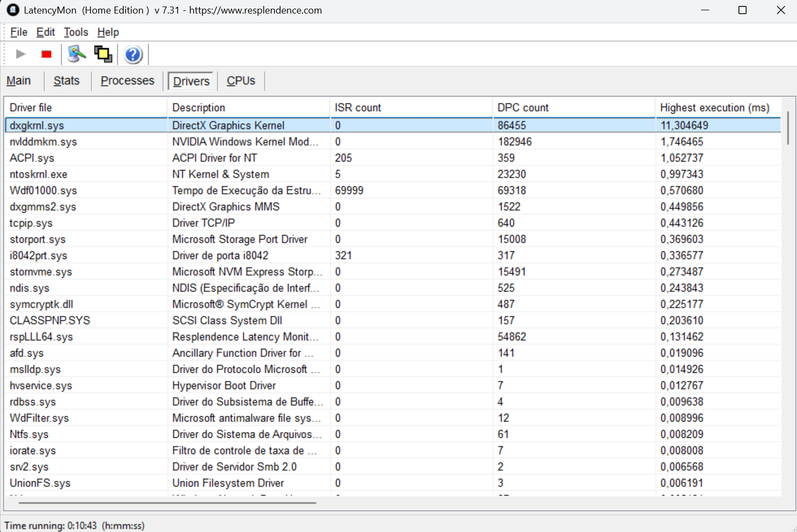Select the UnionFS.sys driver row
797x532 pixels.
[393, 483]
